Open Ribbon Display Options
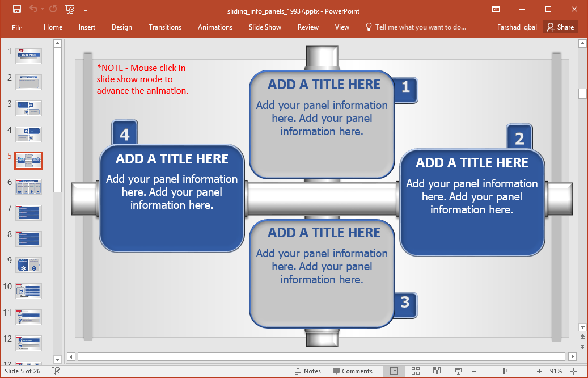Image resolution: width=588 pixels, height=378 pixels. pos(496,10)
